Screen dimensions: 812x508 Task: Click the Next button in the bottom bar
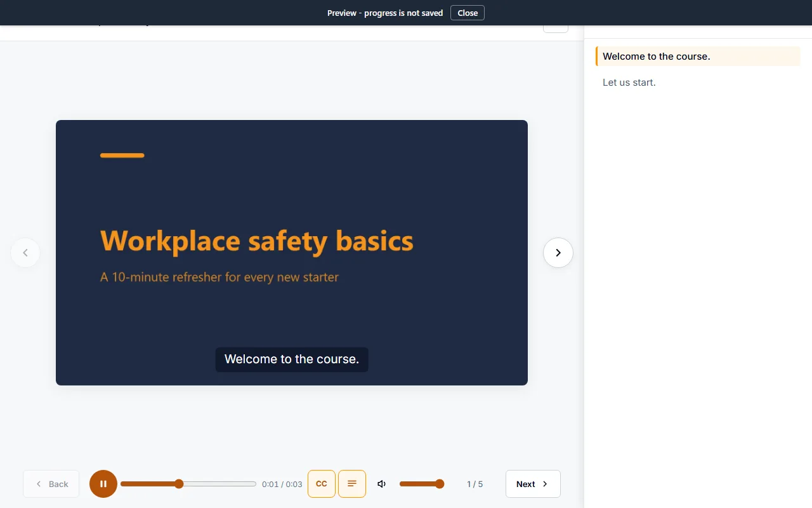(533, 484)
